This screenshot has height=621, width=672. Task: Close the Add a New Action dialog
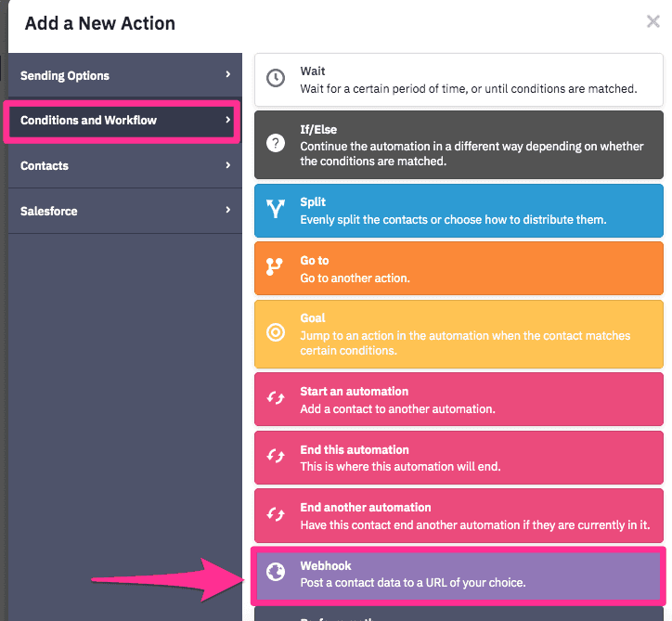click(653, 22)
